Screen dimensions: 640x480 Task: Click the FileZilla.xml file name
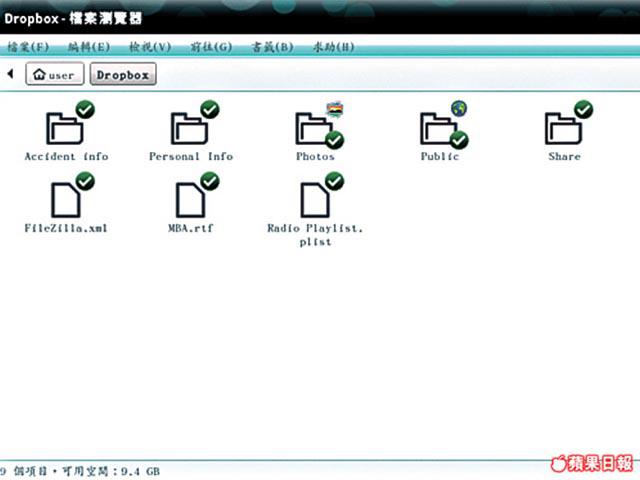(66, 228)
